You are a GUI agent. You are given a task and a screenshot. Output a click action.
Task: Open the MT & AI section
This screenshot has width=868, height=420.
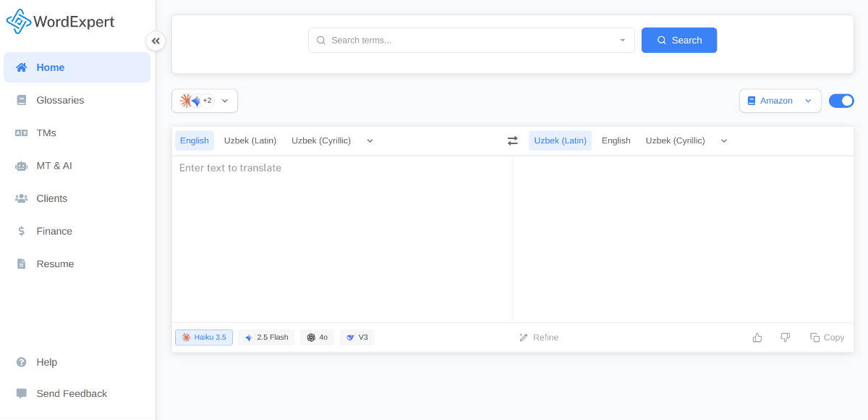coord(55,165)
